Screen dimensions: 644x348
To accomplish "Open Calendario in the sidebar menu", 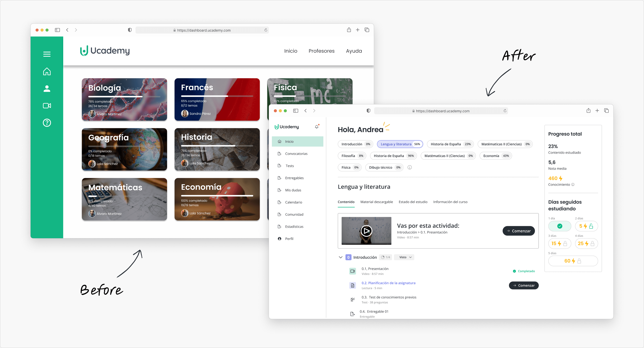I will pos(294,202).
